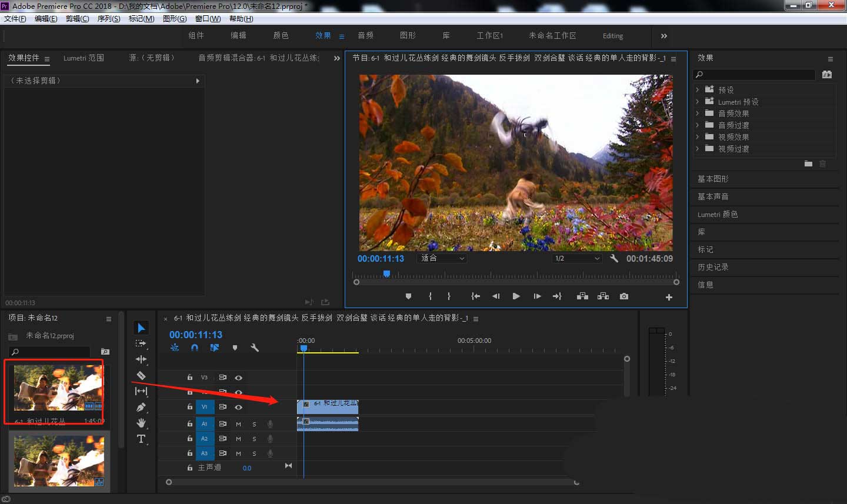Select the Selection tool in the timeline toolbar
Screen dimensions: 847x504
tap(141, 327)
